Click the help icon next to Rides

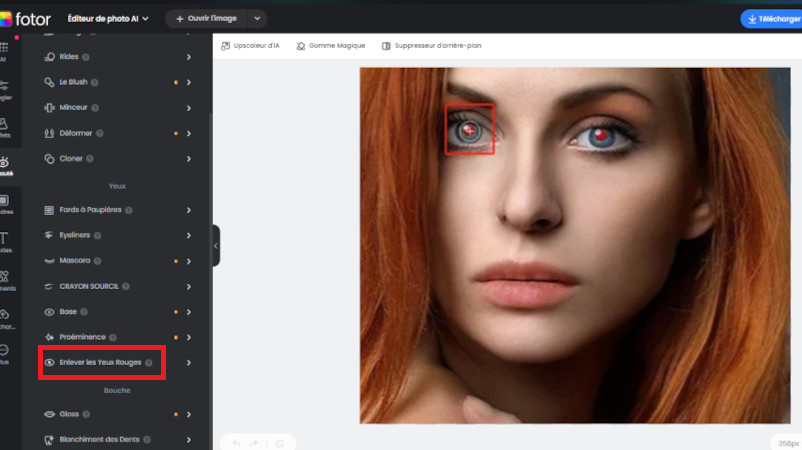[86, 57]
